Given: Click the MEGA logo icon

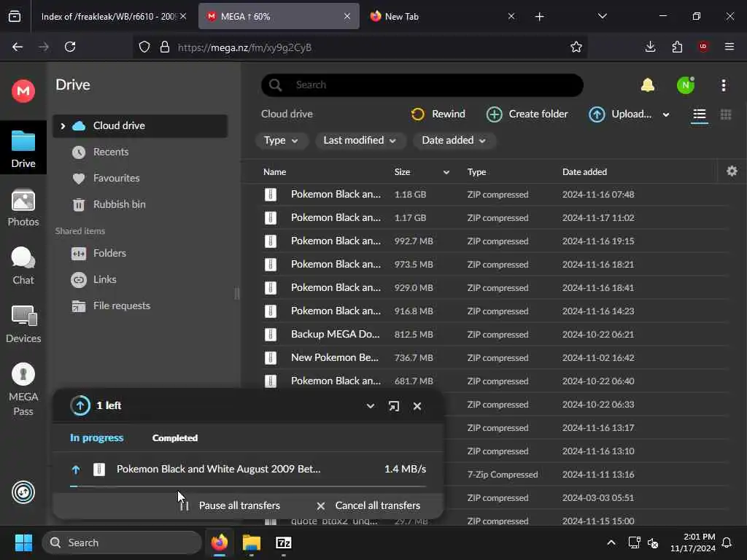Looking at the screenshot, I should (x=23, y=90).
